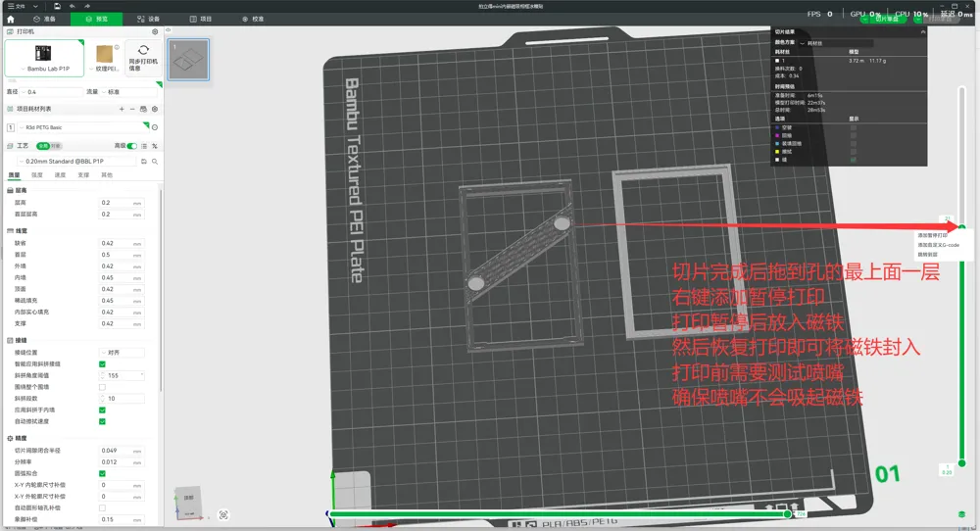This screenshot has width=980, height=531.
Task: Select the 强度 settings tab
Action: coord(37,175)
